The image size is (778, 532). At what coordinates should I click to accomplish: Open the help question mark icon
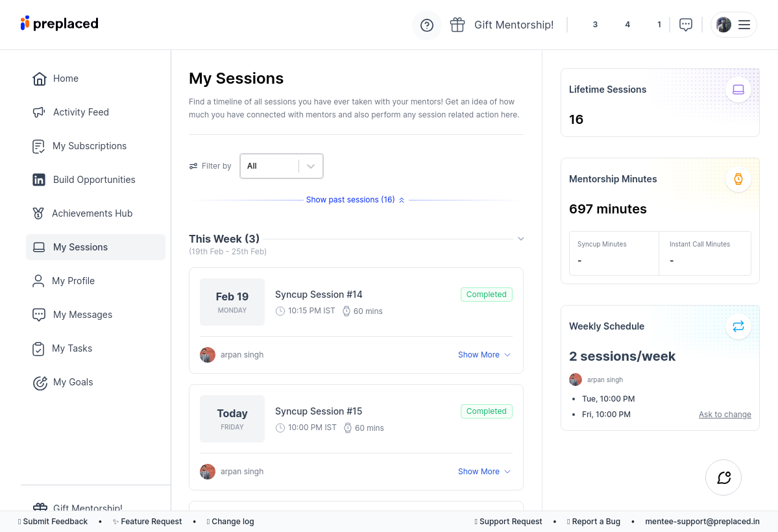point(427,25)
